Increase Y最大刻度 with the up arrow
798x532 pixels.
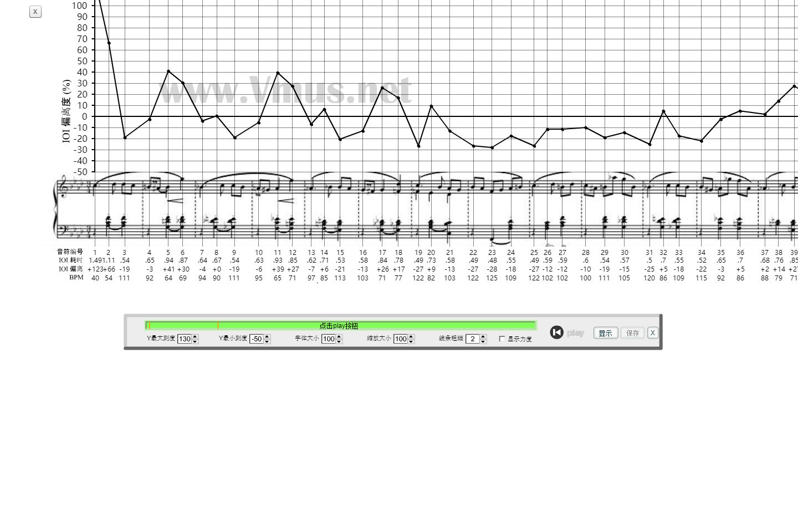pyautogui.click(x=195, y=336)
